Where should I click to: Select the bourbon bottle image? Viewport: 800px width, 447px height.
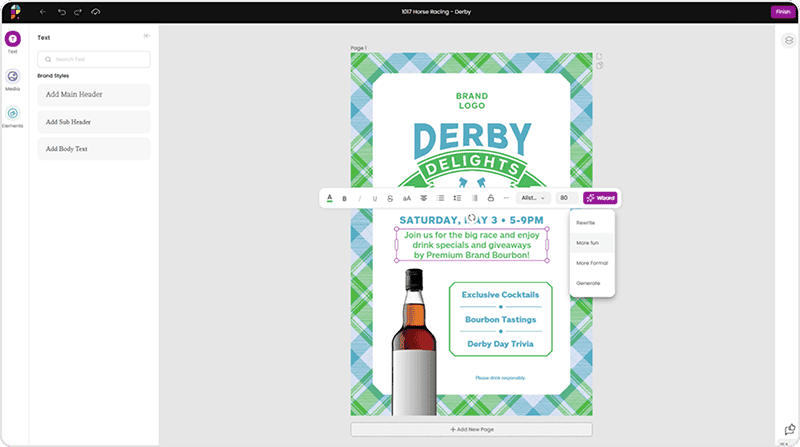pyautogui.click(x=414, y=342)
